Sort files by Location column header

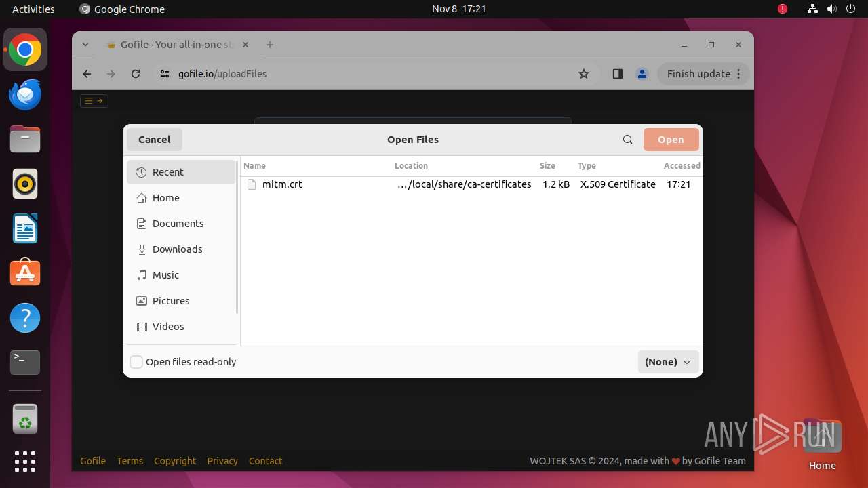point(411,165)
